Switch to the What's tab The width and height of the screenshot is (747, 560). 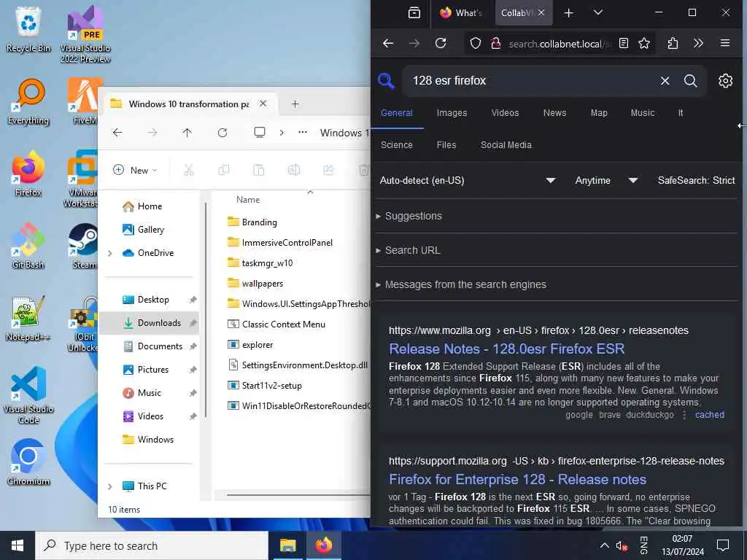coord(461,13)
